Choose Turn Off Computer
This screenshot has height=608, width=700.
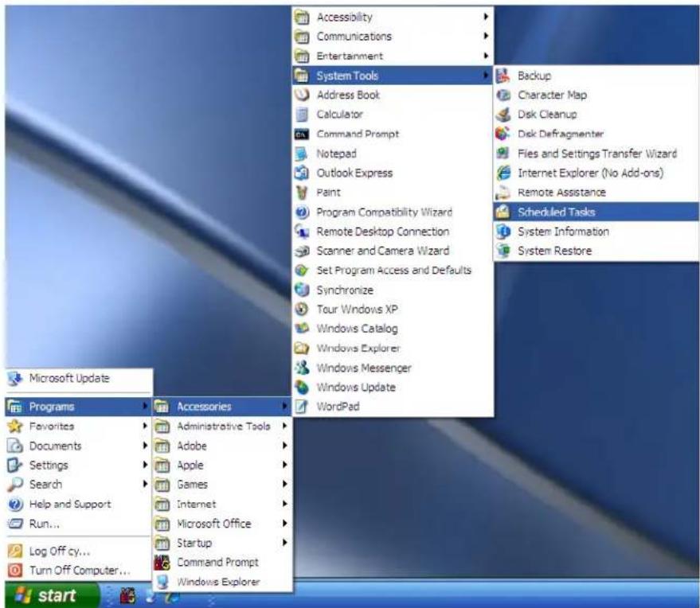pyautogui.click(x=79, y=571)
